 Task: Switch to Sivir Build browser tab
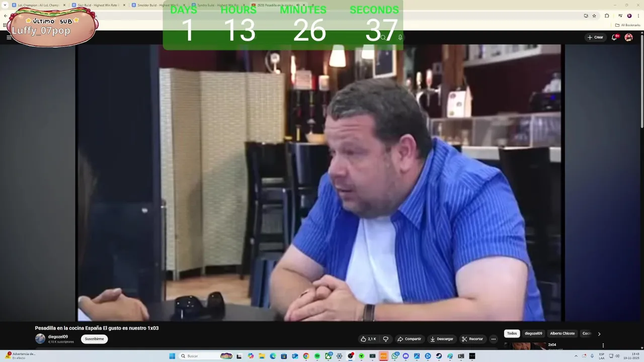(99, 5)
